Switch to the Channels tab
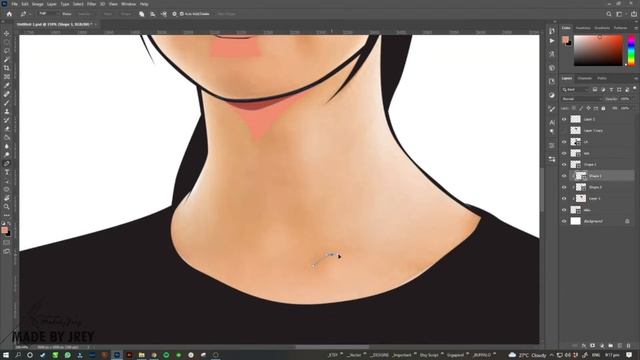 click(584, 78)
